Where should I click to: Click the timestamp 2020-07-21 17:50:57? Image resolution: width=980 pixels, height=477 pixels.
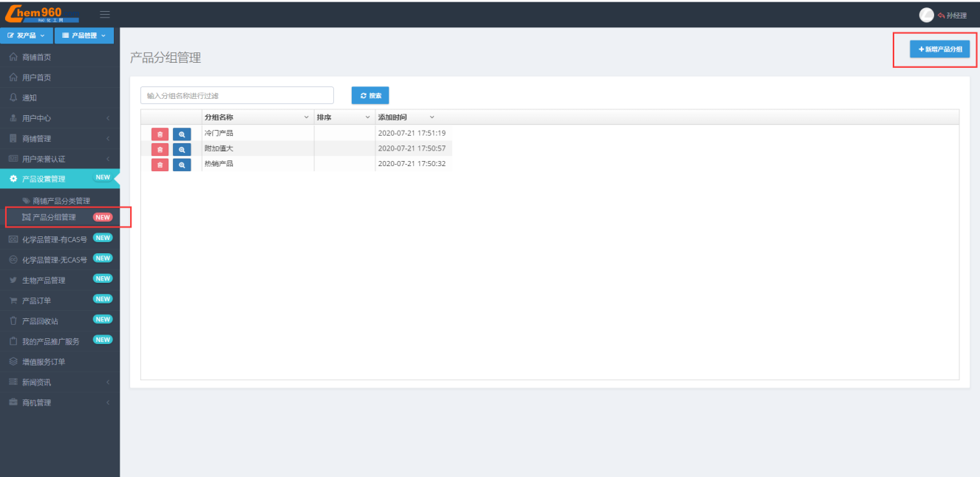click(412, 148)
